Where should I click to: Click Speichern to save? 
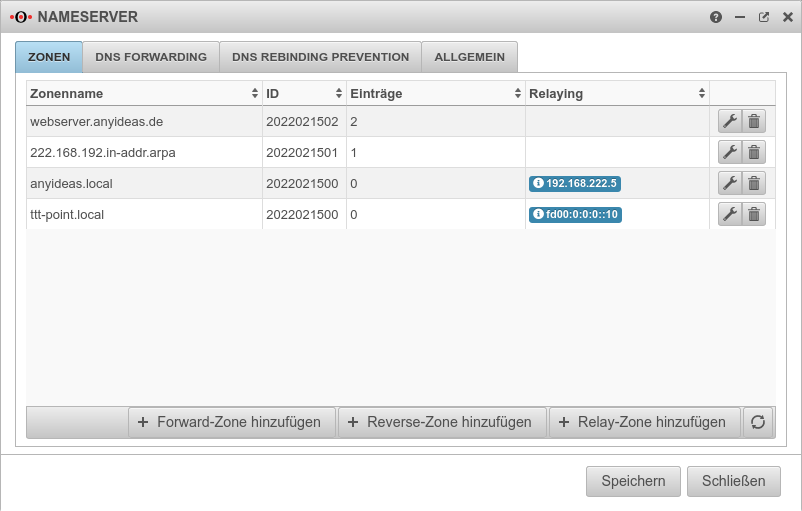click(x=633, y=481)
